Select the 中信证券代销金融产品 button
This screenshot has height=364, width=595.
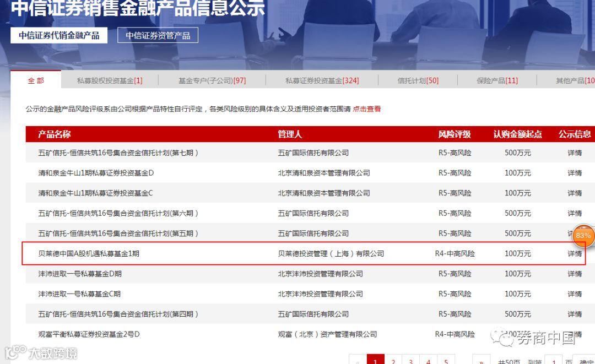59,35
